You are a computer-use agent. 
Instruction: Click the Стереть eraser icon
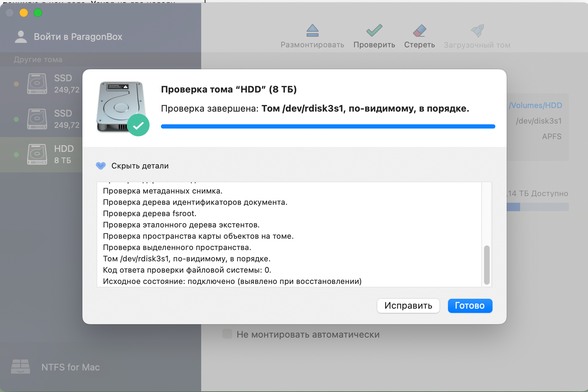click(419, 31)
